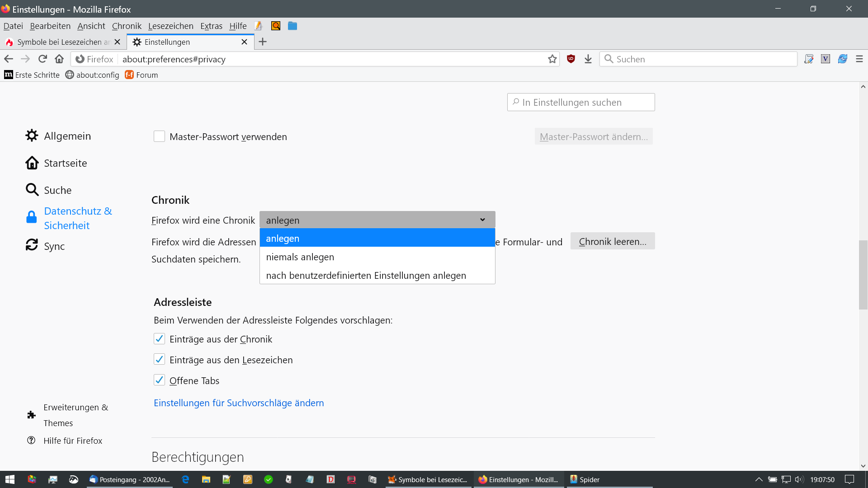Collapse the Chronik anlegen dropdown
The height and width of the screenshot is (488, 868).
click(x=377, y=220)
